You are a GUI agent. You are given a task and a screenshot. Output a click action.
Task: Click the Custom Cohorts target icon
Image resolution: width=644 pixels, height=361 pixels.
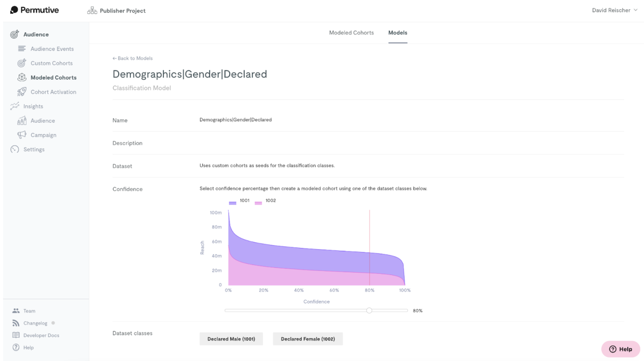point(22,63)
